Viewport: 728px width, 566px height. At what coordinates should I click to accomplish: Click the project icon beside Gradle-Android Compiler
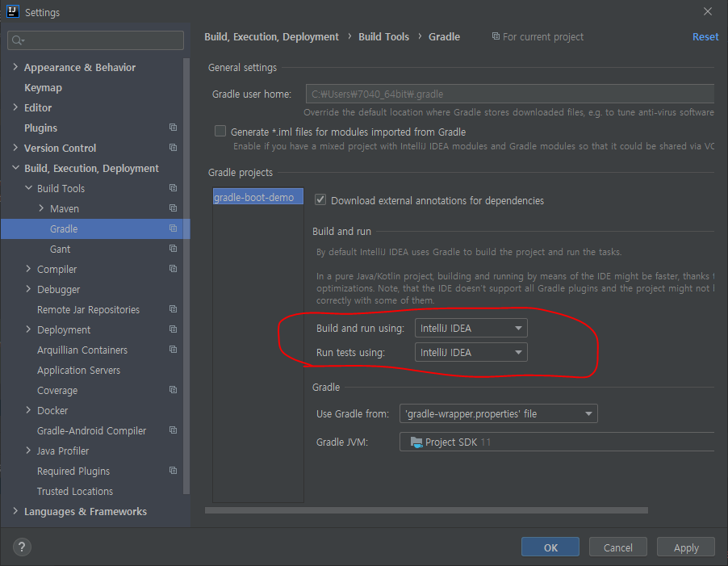point(174,430)
